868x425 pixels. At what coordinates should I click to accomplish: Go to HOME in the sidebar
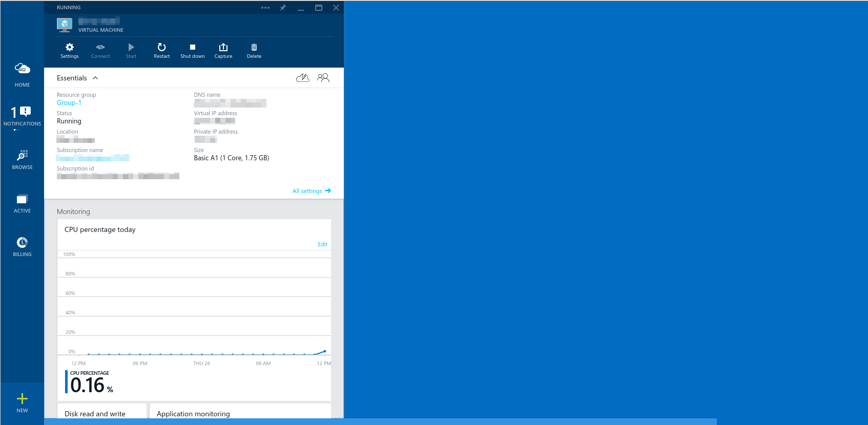coord(22,74)
